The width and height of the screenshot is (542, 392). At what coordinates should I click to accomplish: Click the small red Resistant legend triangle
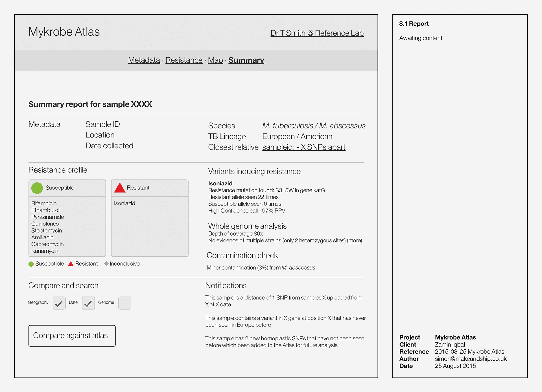click(71, 264)
